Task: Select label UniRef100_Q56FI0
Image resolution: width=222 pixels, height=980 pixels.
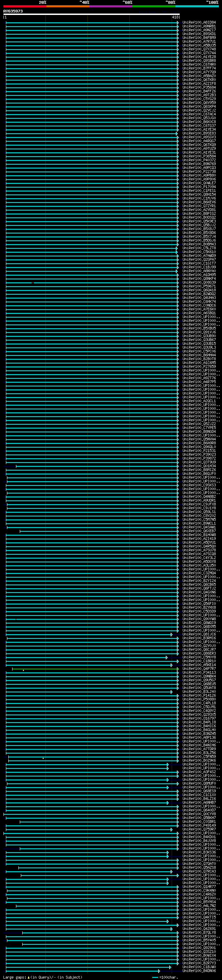Action: 199,604
